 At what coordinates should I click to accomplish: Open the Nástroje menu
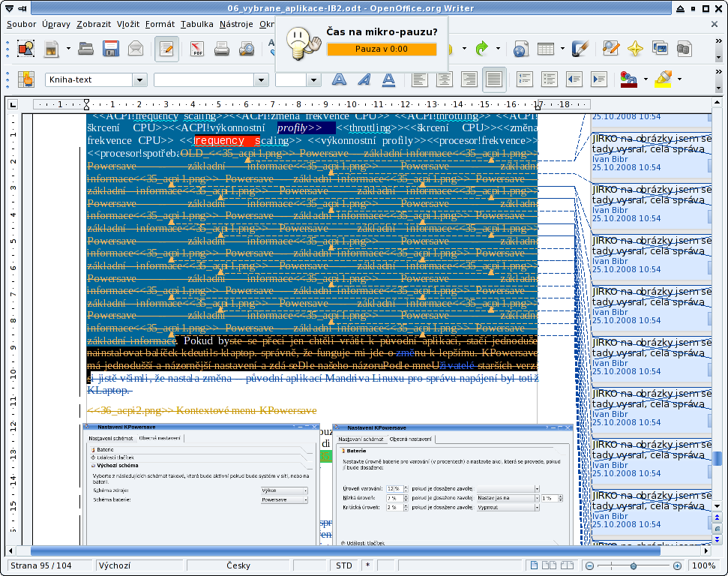click(236, 24)
